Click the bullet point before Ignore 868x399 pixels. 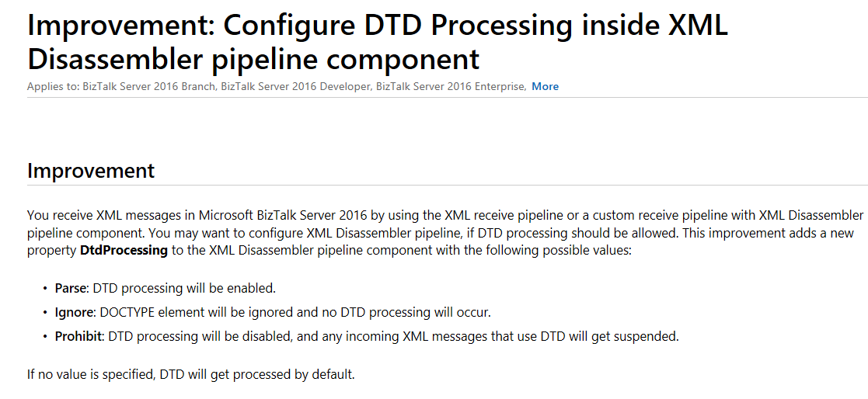(45, 312)
